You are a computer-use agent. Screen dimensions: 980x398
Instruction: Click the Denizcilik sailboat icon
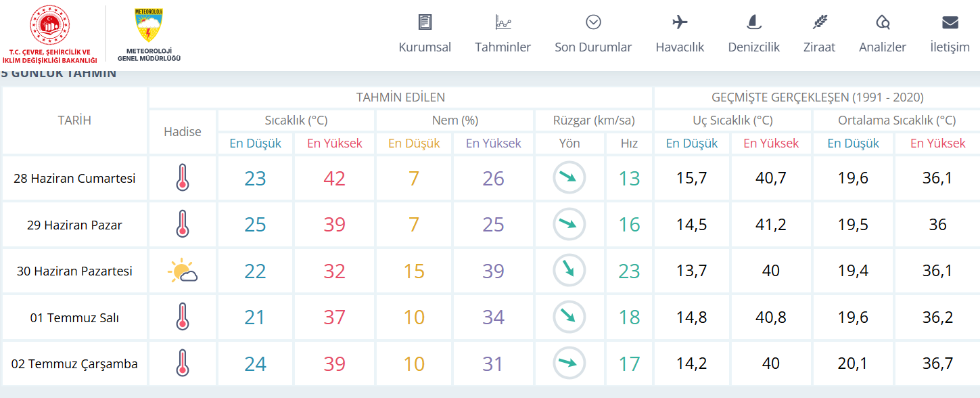coord(754,22)
